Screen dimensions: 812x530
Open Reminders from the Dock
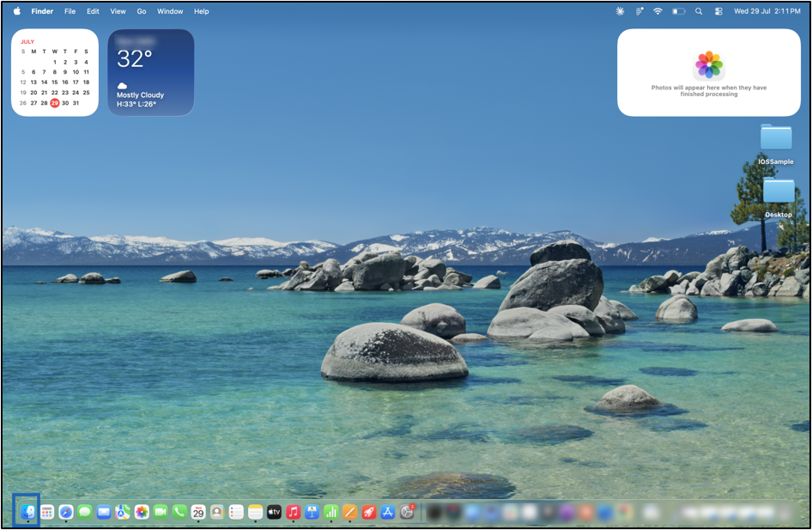point(236,512)
